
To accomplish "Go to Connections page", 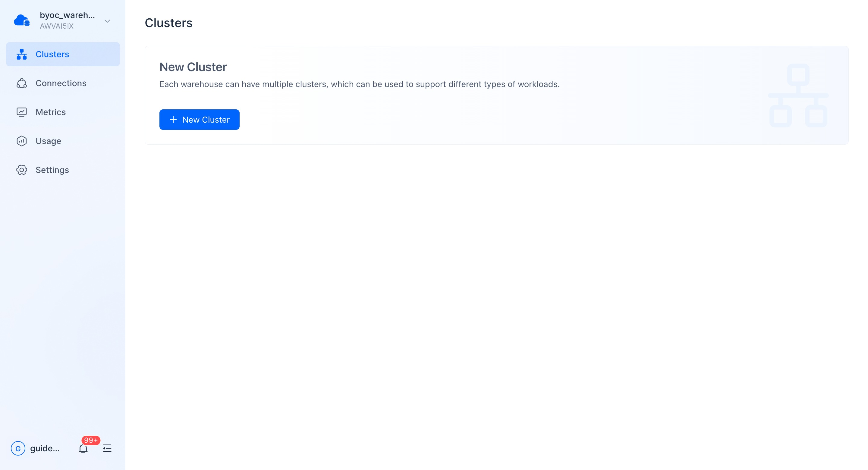I will [x=63, y=83].
